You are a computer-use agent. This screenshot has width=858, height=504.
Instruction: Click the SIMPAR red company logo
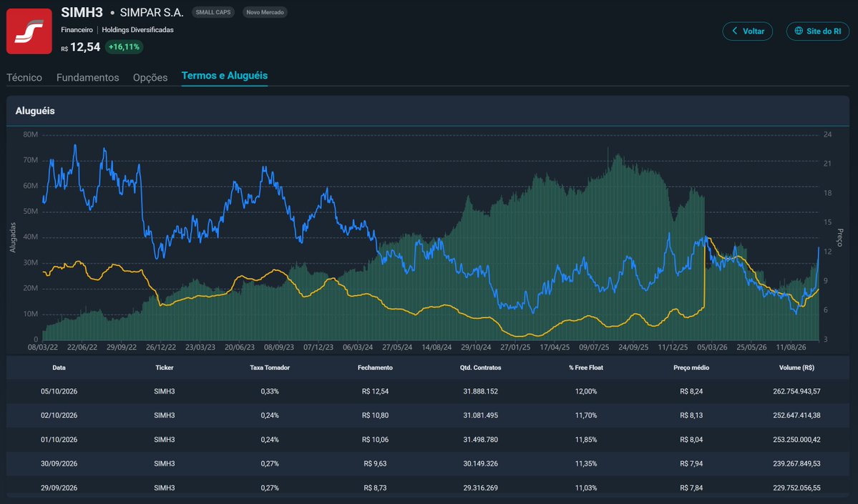point(29,31)
